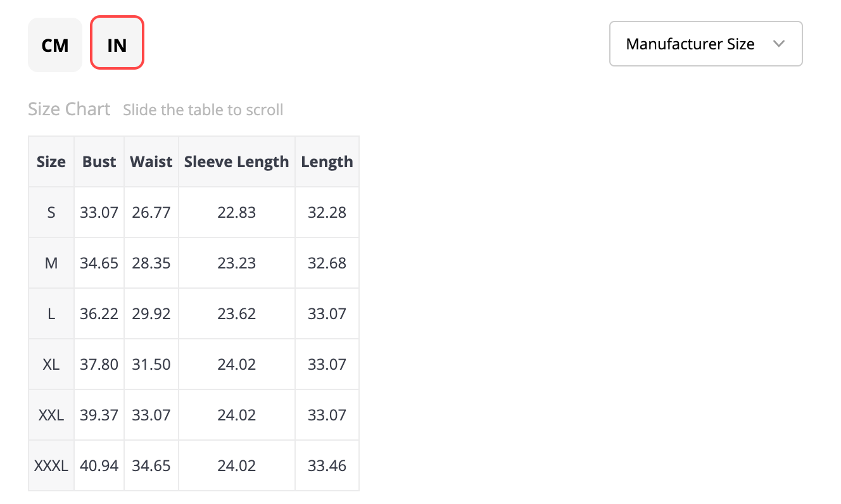Select the M size row label
The image size is (841, 504).
coord(51,263)
